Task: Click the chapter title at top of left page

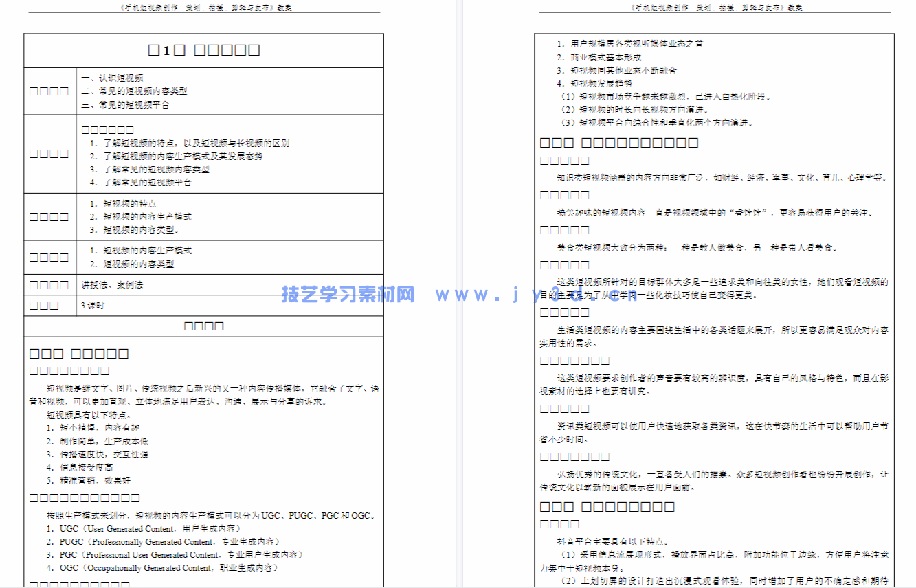Action: 203,49
